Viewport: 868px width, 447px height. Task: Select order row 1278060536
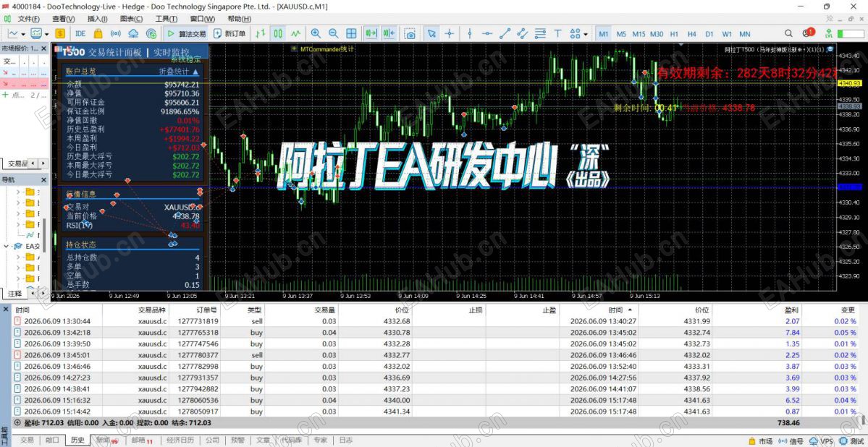click(434, 400)
